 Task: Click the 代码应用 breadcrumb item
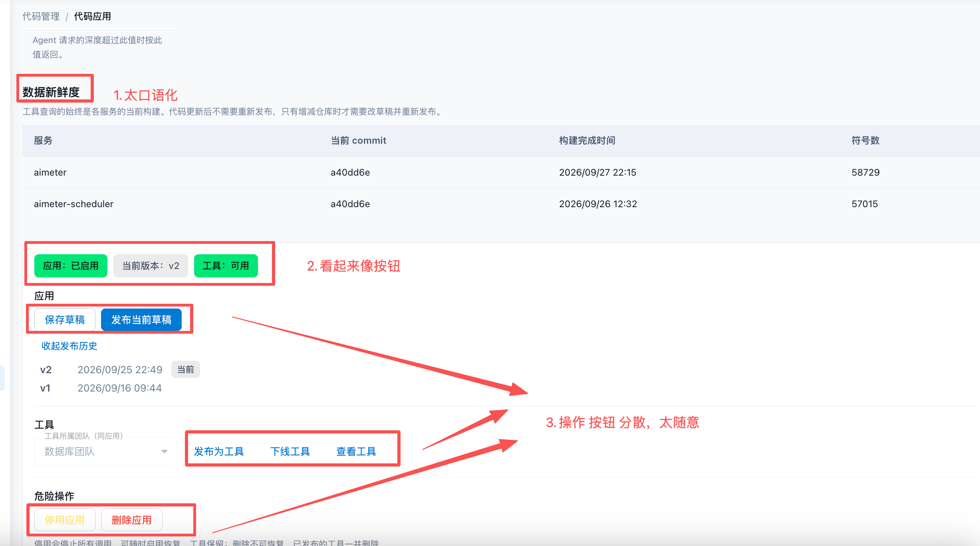coord(93,16)
